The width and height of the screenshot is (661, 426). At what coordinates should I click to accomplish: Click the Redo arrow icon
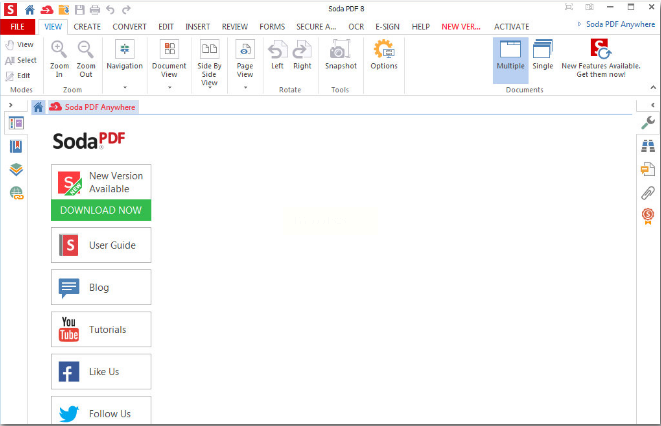pyautogui.click(x=126, y=10)
